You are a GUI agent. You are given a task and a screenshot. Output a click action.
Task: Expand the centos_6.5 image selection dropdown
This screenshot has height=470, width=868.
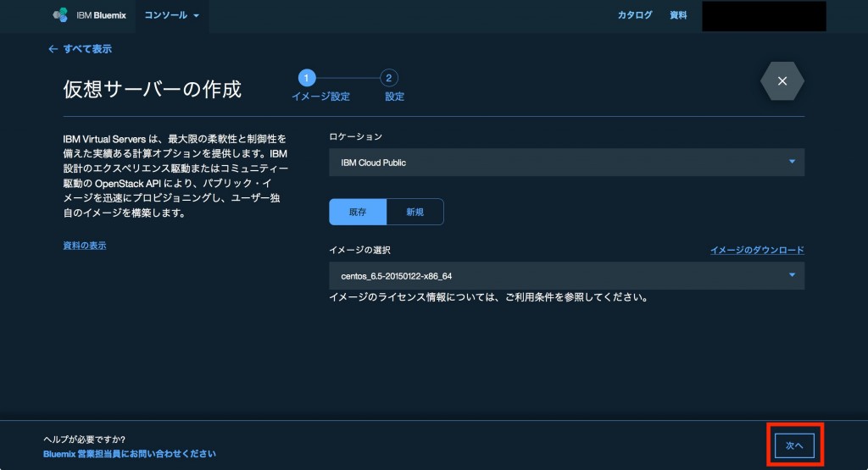566,275
